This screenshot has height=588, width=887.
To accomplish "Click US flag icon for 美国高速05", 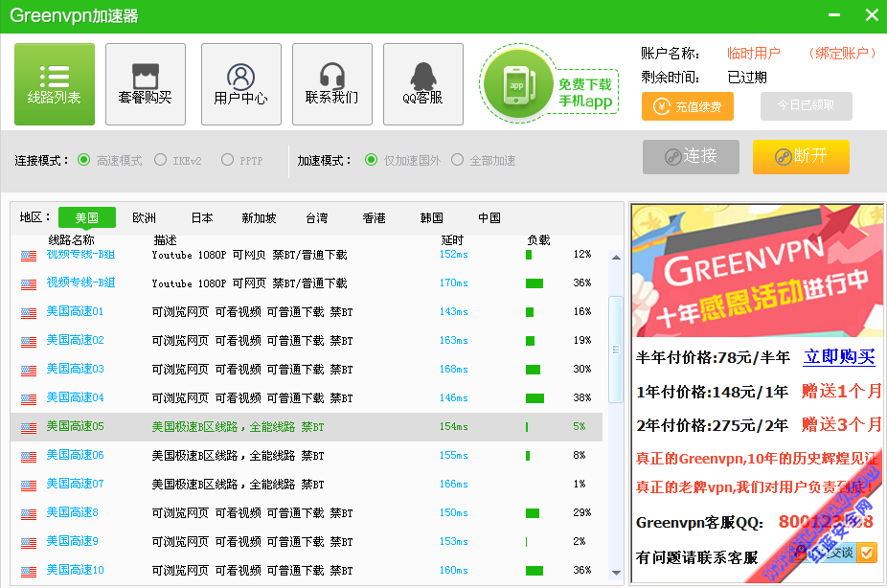I will tap(29, 428).
